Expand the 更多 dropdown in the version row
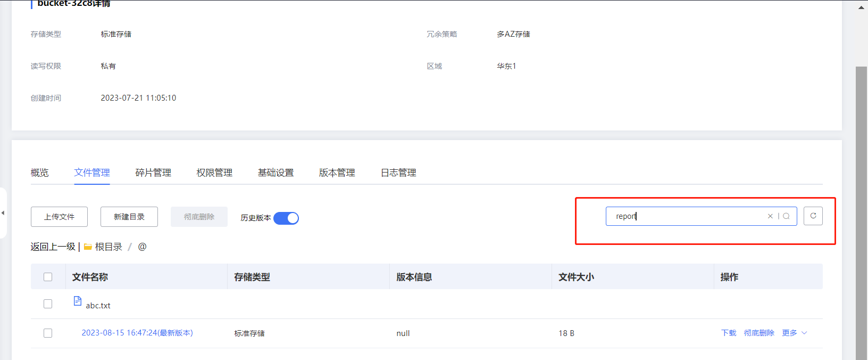 click(x=794, y=333)
